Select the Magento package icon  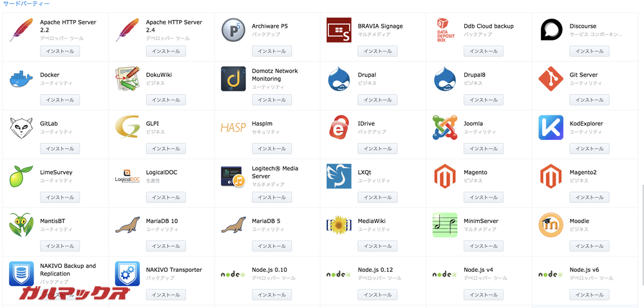pos(444,177)
